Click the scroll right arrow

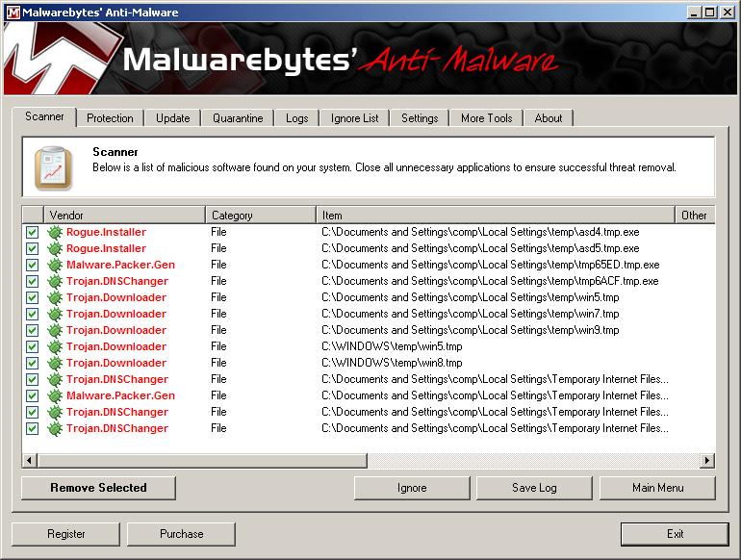click(x=707, y=460)
